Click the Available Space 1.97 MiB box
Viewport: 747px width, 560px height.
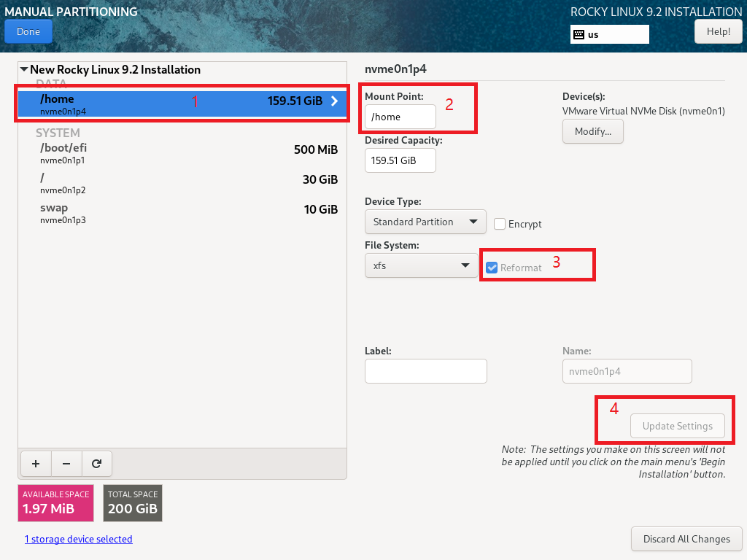coord(55,503)
